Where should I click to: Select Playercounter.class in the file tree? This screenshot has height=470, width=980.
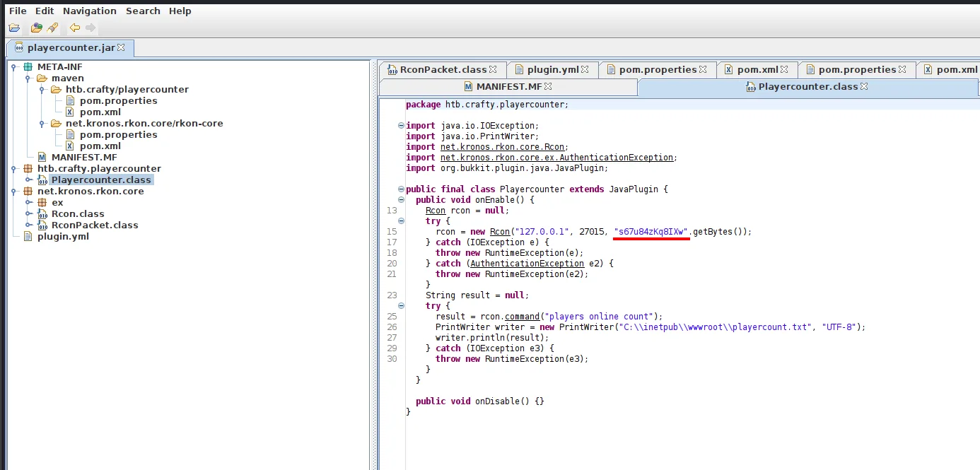tap(101, 180)
